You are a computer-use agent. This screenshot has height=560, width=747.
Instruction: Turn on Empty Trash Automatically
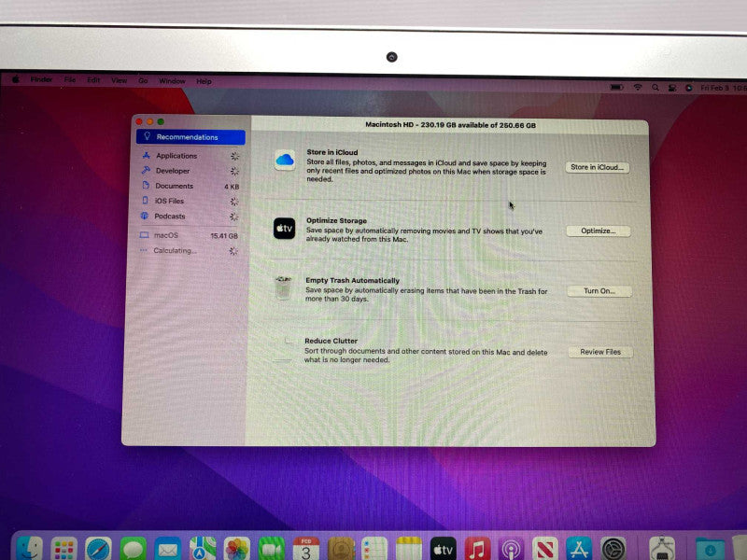pyautogui.click(x=599, y=291)
